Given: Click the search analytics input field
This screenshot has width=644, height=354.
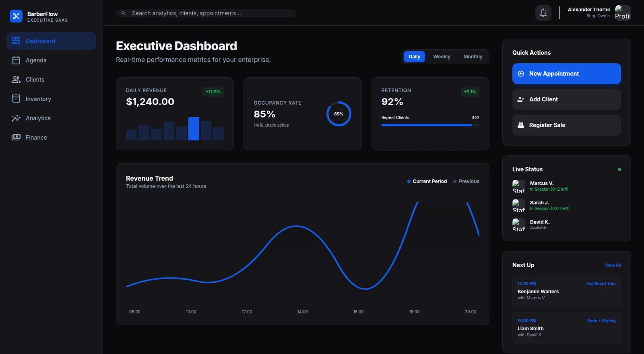Looking at the screenshot, I should (206, 13).
